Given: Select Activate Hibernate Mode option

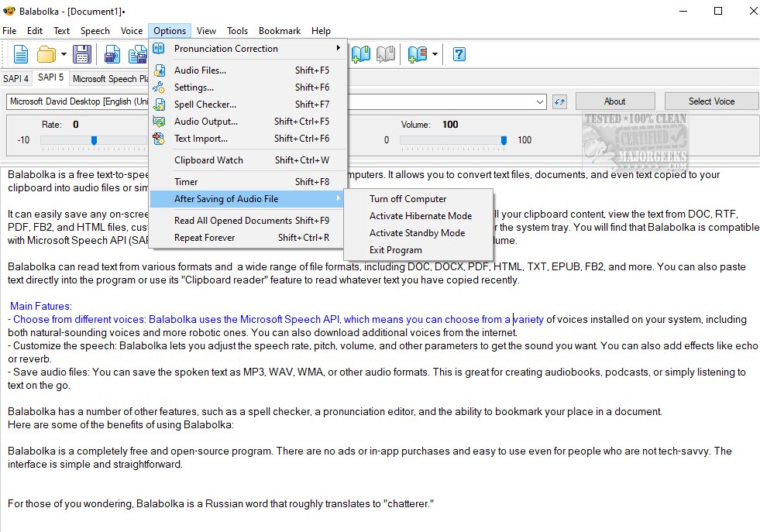Looking at the screenshot, I should pos(418,215).
